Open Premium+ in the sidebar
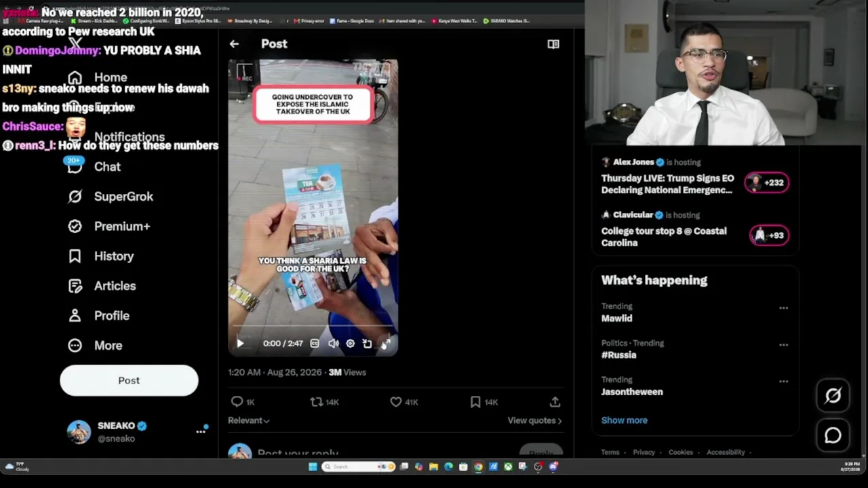The image size is (868, 488). 109,226
